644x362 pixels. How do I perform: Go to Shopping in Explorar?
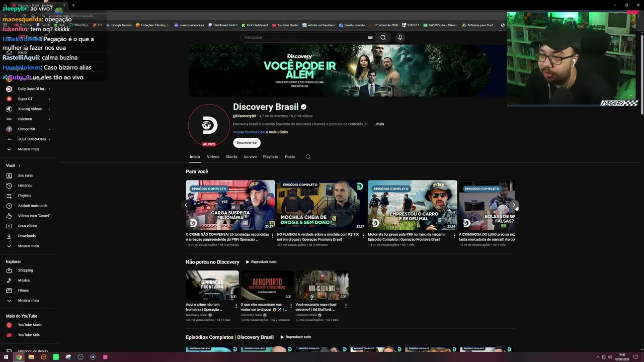tap(25, 270)
